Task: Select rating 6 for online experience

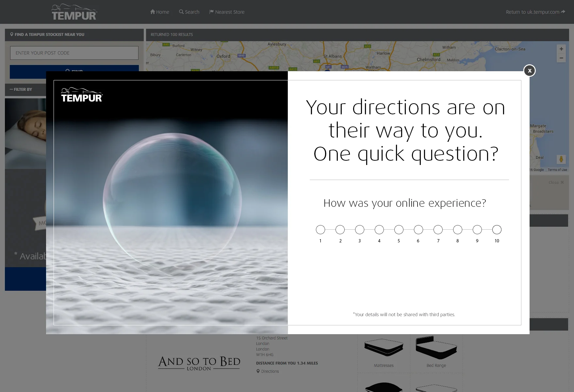Action: (418, 230)
